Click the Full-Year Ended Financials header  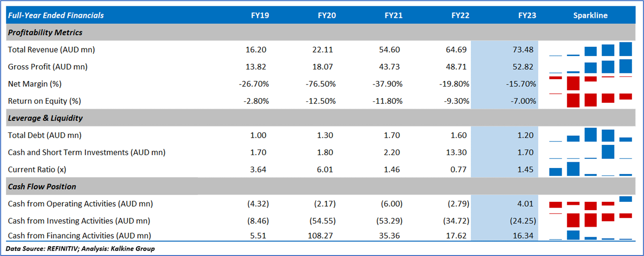point(56,15)
